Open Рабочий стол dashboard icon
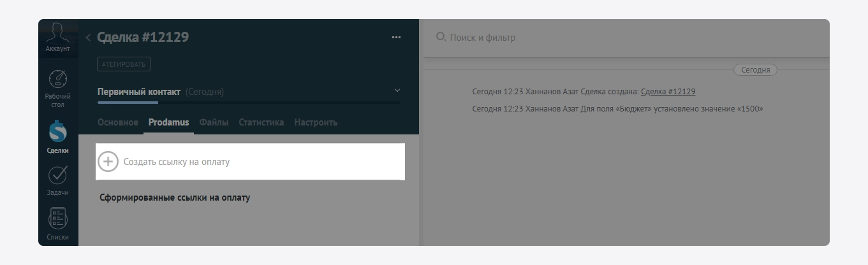 58,79
